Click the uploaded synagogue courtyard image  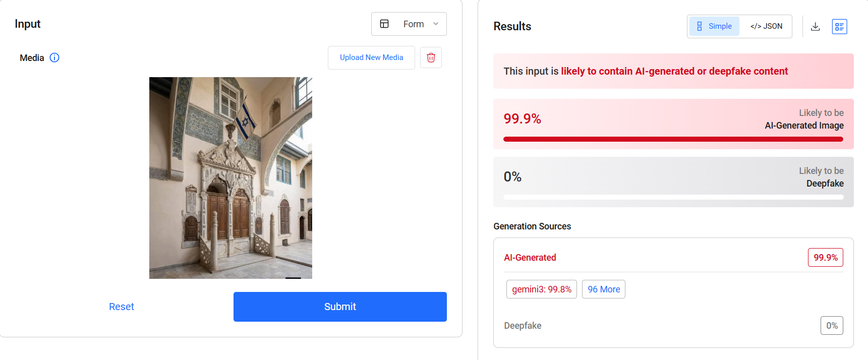230,177
